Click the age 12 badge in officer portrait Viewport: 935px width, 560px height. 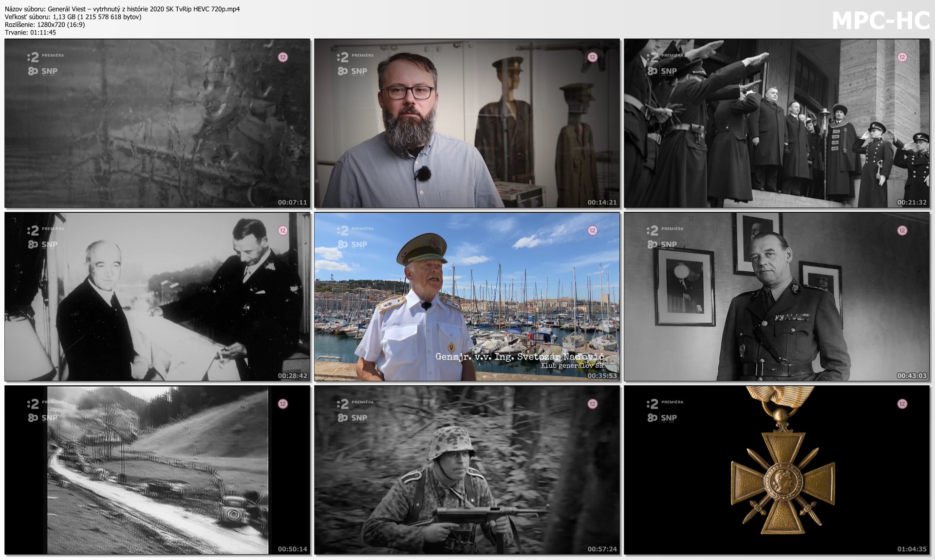coord(902,230)
